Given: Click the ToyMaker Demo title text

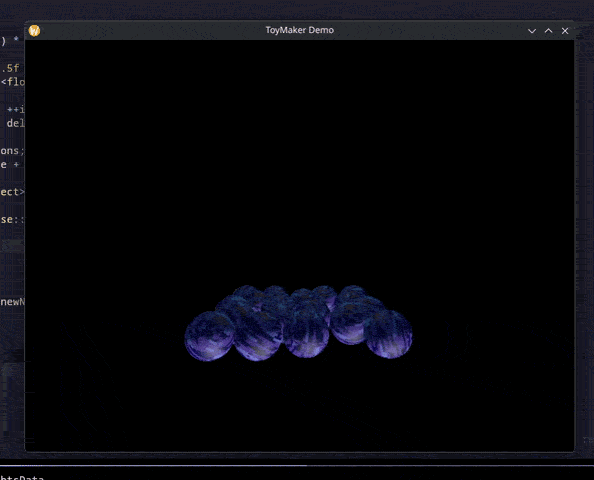Looking at the screenshot, I should [300, 30].
